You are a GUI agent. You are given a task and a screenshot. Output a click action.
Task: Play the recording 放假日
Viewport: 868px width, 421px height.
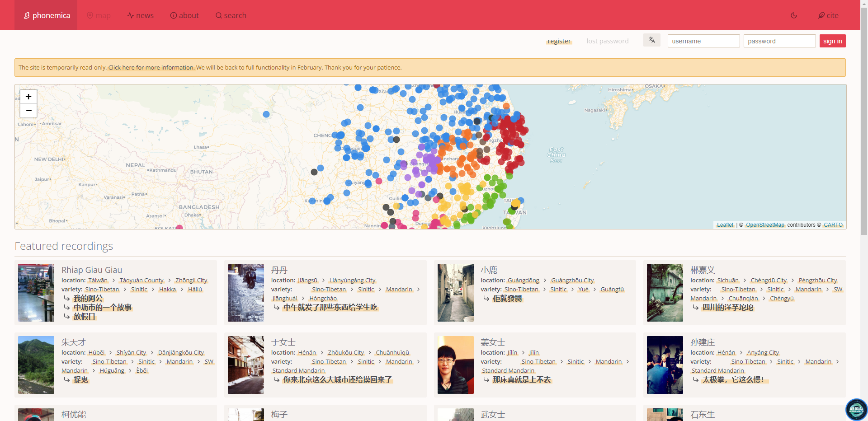(x=85, y=317)
